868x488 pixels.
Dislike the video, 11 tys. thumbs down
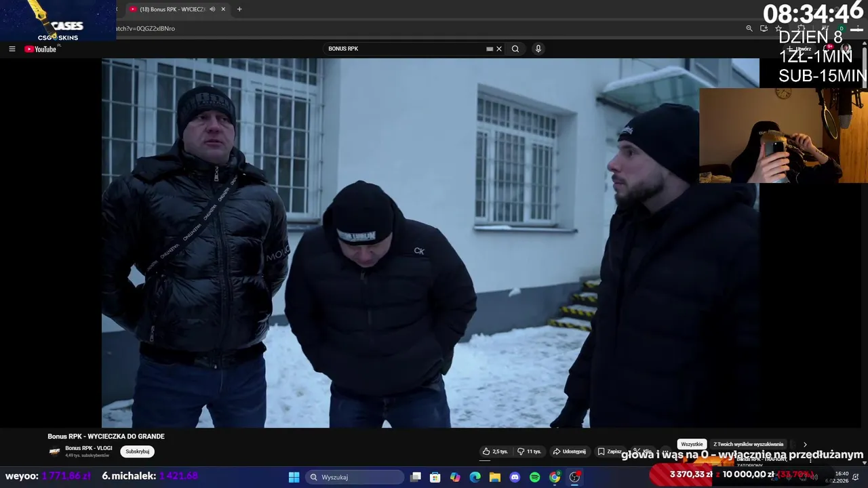point(529,451)
